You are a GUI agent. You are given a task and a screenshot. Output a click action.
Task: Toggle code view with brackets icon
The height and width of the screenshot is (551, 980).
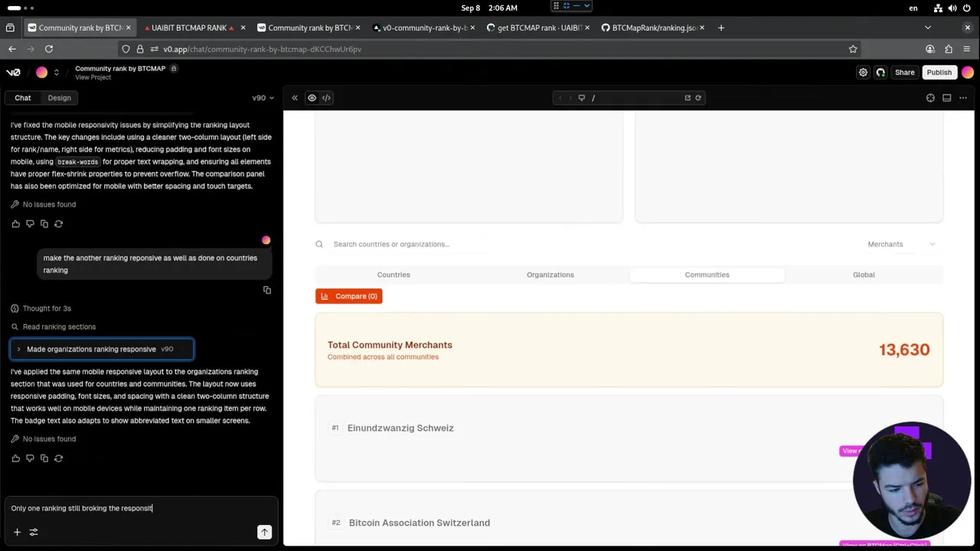tap(326, 98)
